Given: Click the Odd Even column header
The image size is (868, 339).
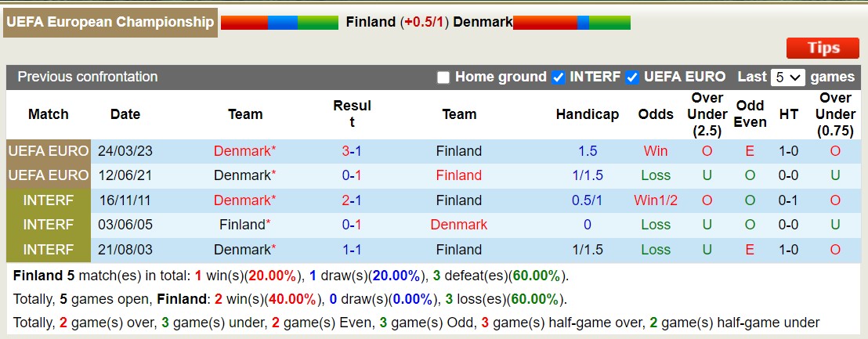Looking at the screenshot, I should coord(750,114).
